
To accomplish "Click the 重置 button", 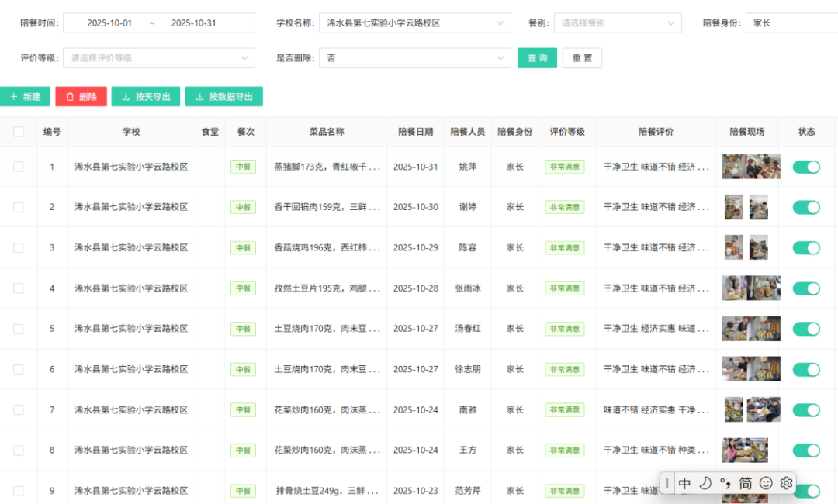I will coord(582,58).
